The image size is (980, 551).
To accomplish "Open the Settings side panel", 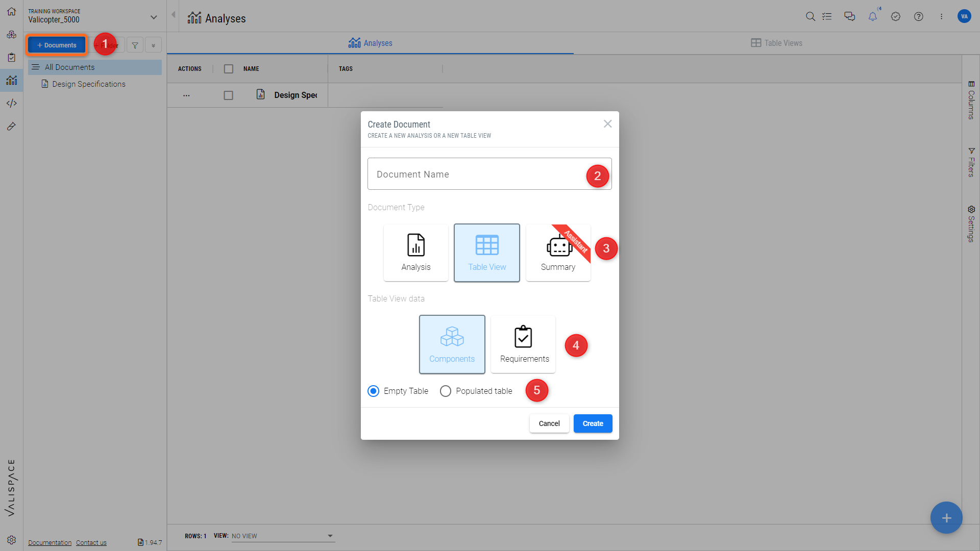I will (x=971, y=224).
